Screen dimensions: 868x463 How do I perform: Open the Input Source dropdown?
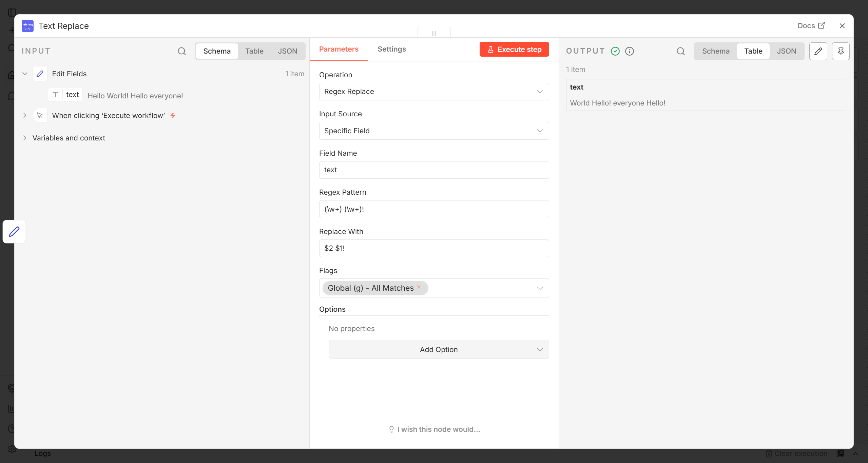point(434,131)
